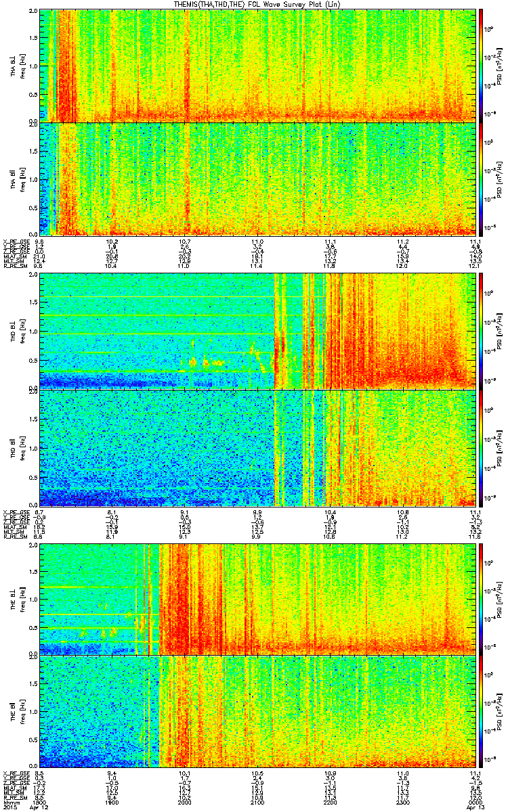Image resolution: width=508 pixels, height=812 pixels.
Task: Click the '2.0' frequency tick of the THA BL panel
Action: (x=33, y=12)
